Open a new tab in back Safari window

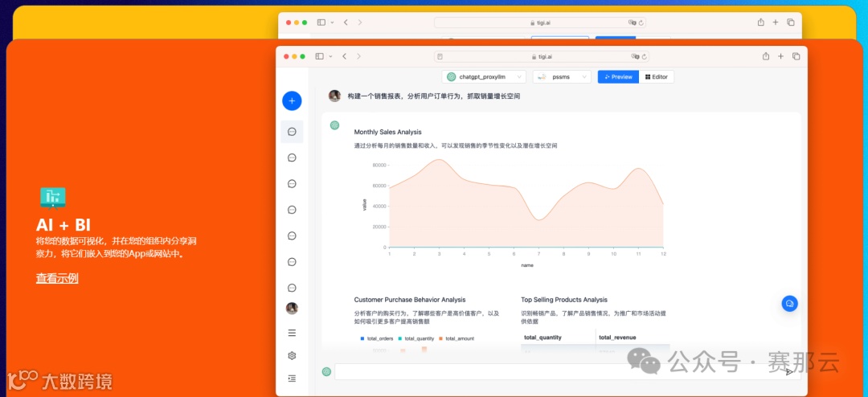[776, 23]
